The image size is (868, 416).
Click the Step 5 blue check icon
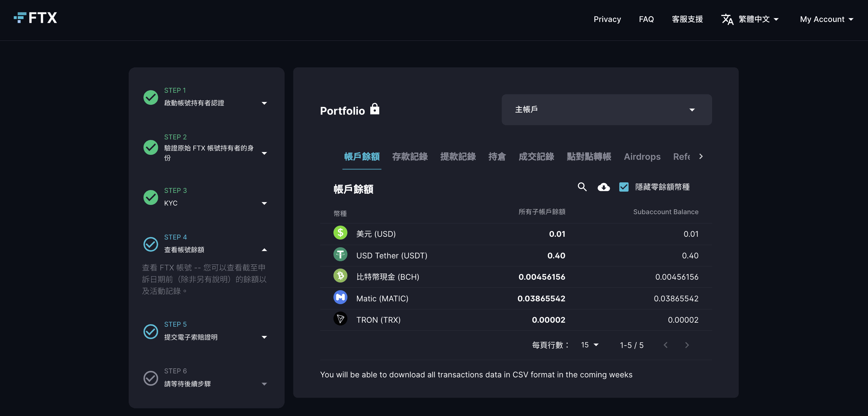click(x=151, y=332)
